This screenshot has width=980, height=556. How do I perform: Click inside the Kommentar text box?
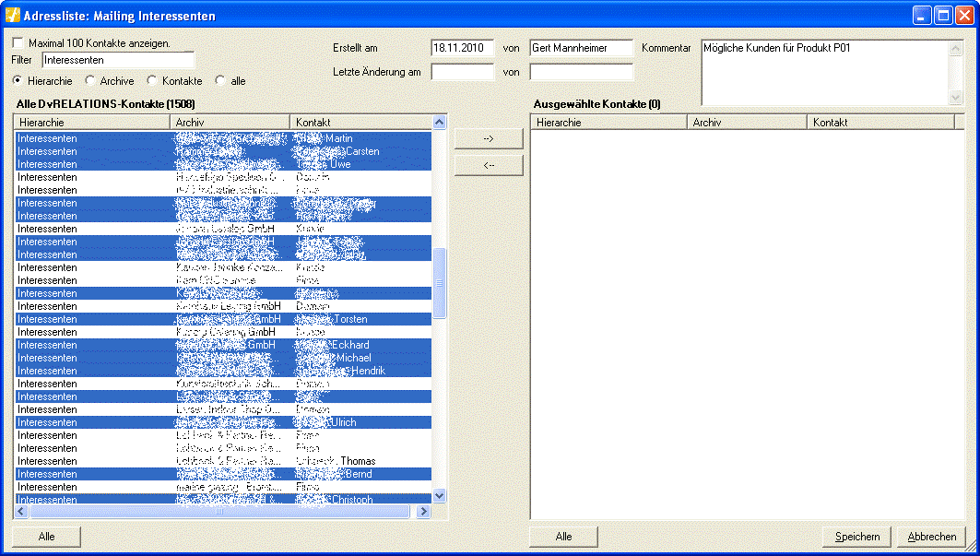825,73
